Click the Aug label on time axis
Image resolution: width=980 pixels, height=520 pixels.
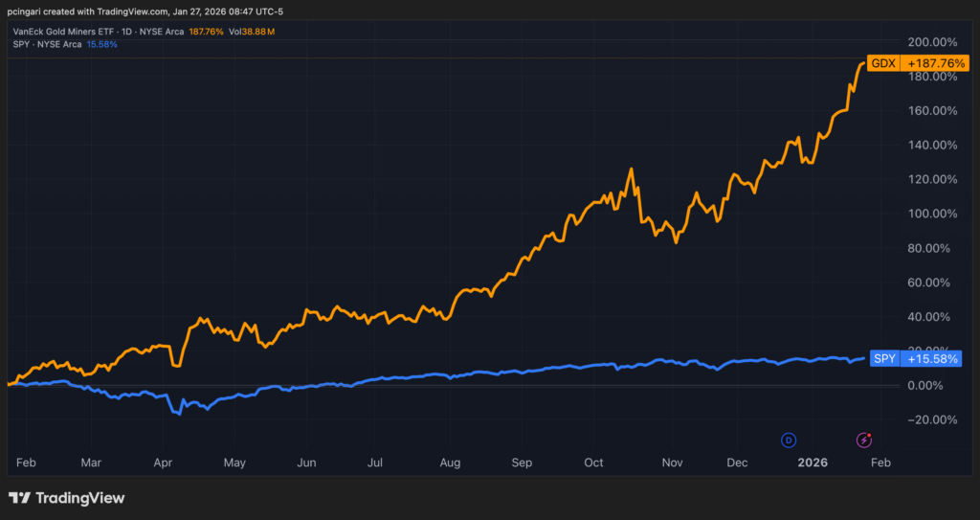click(x=450, y=463)
